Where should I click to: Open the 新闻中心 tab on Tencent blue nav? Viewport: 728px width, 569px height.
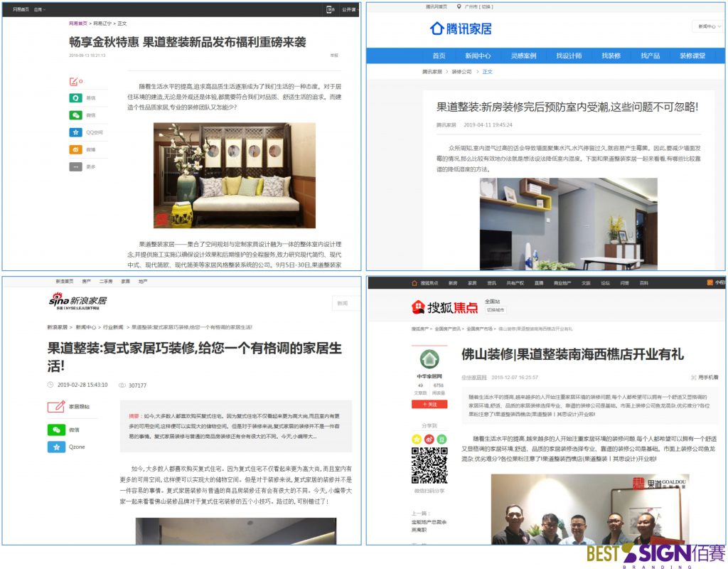coord(478,55)
